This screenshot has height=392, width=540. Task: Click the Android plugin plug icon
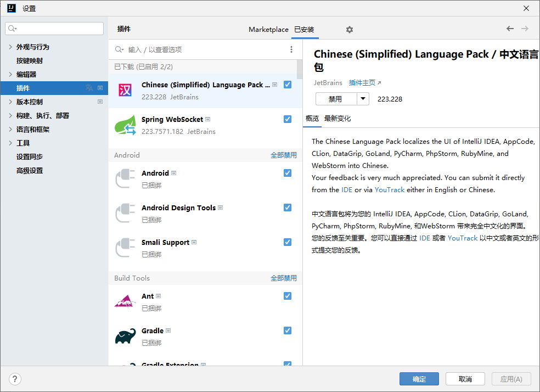pos(125,178)
